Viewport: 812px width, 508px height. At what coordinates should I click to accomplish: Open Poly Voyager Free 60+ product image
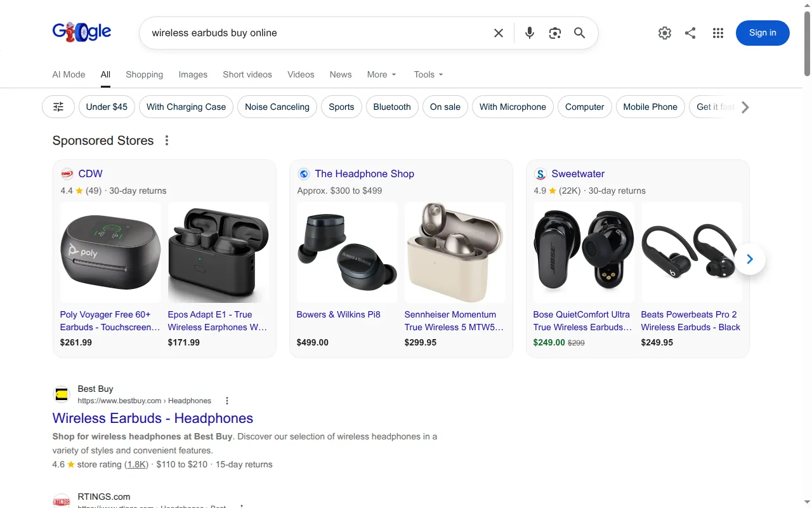coord(110,252)
